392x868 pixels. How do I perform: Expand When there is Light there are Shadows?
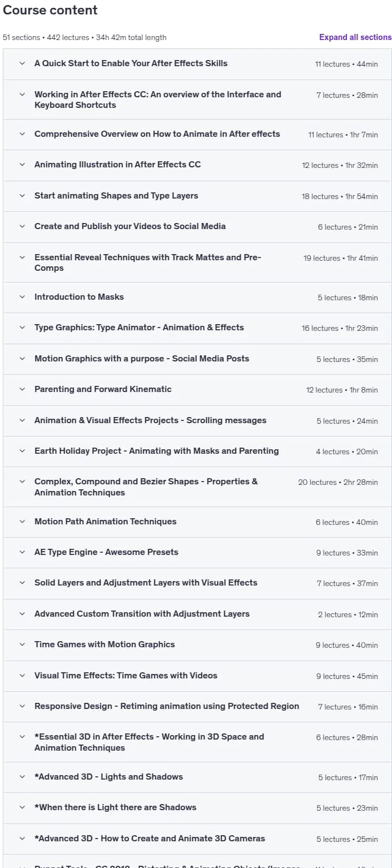[x=197, y=808]
